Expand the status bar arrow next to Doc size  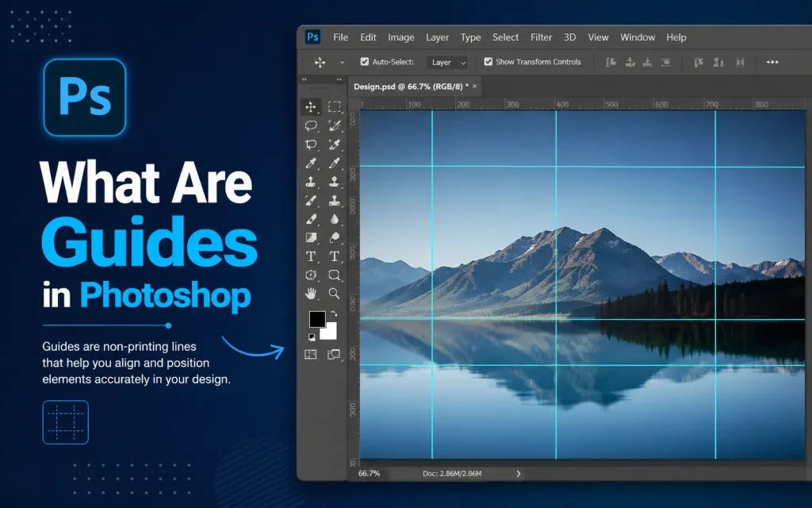(519, 474)
